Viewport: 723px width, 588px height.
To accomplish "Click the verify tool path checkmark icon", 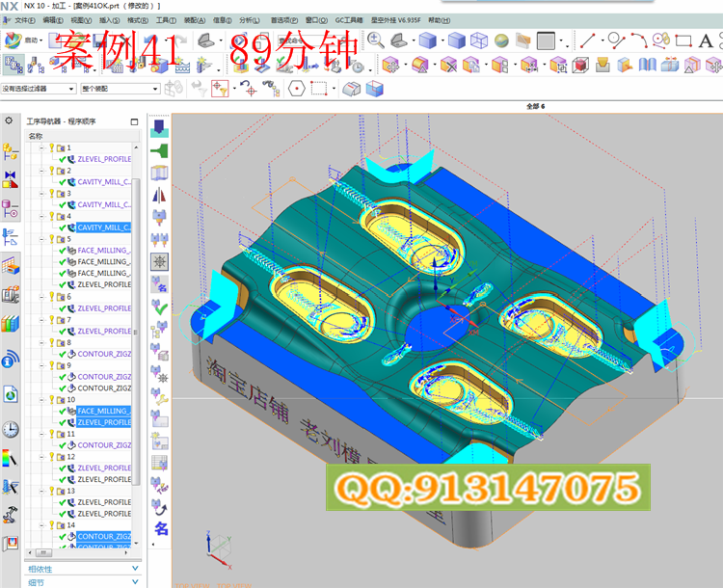I will click(x=159, y=307).
